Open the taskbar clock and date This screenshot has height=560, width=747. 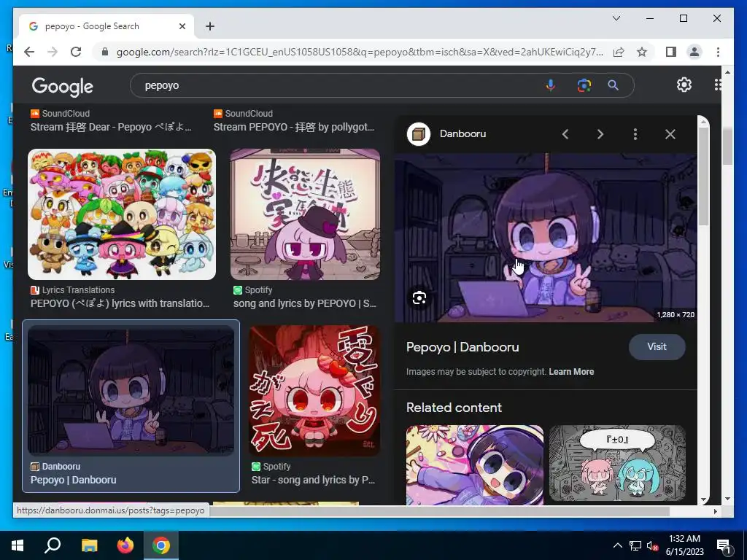click(684, 545)
